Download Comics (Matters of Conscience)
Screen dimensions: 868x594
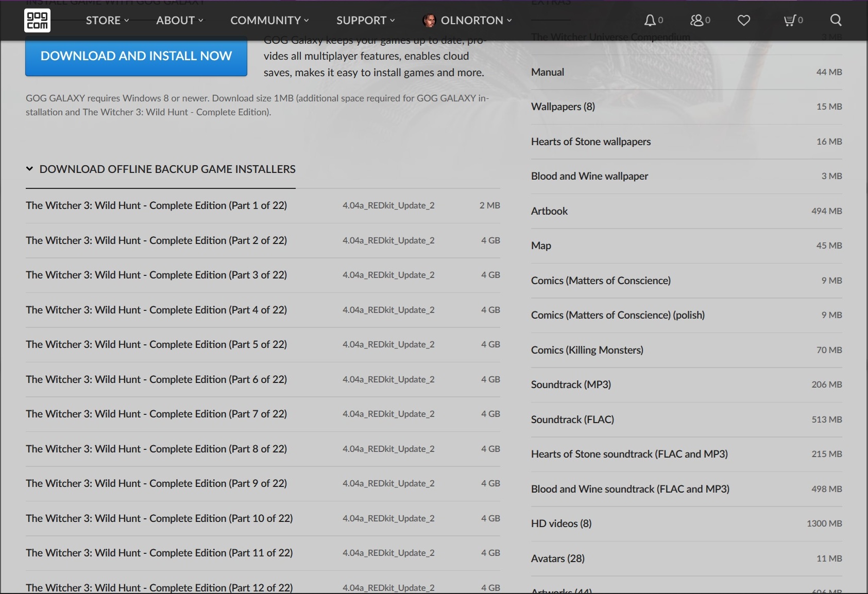687,281
